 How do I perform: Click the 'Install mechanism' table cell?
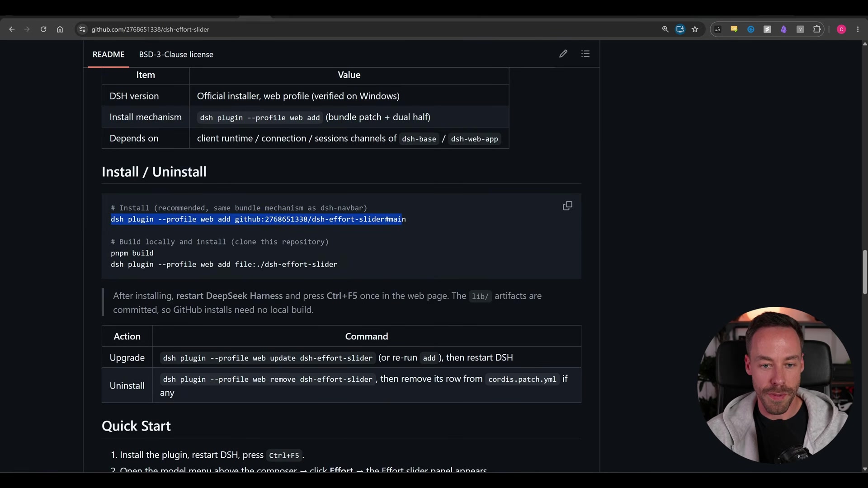(x=146, y=117)
